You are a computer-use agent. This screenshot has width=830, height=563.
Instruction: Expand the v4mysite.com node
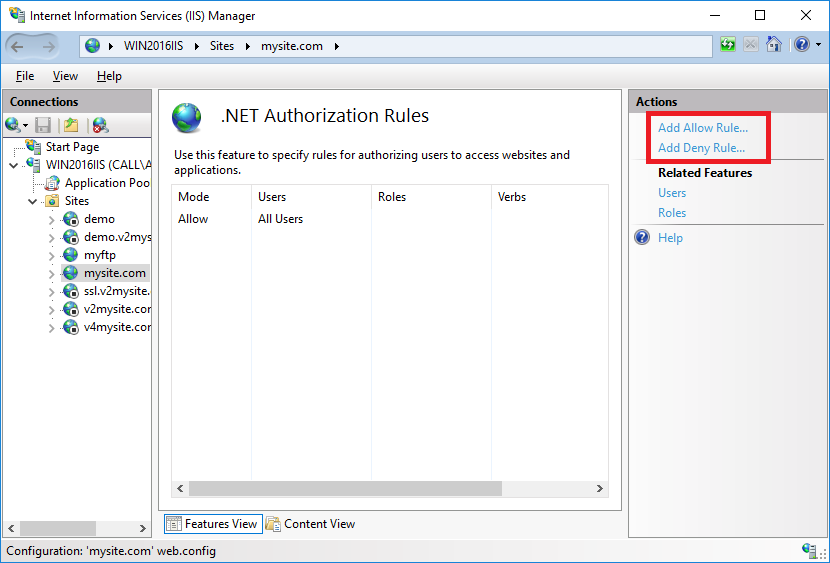click(x=51, y=328)
